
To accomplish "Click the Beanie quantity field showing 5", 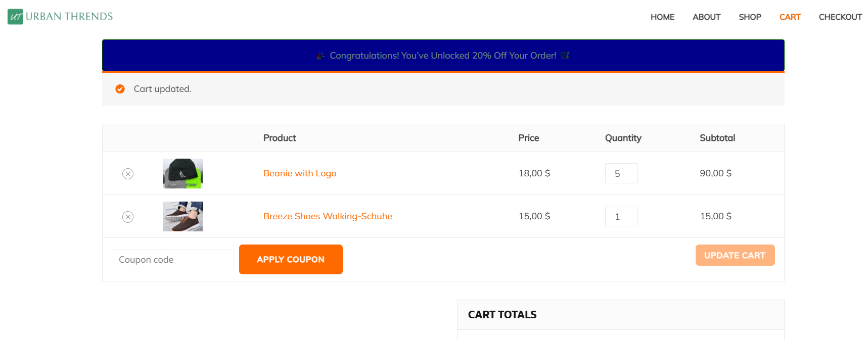I will tap(621, 173).
